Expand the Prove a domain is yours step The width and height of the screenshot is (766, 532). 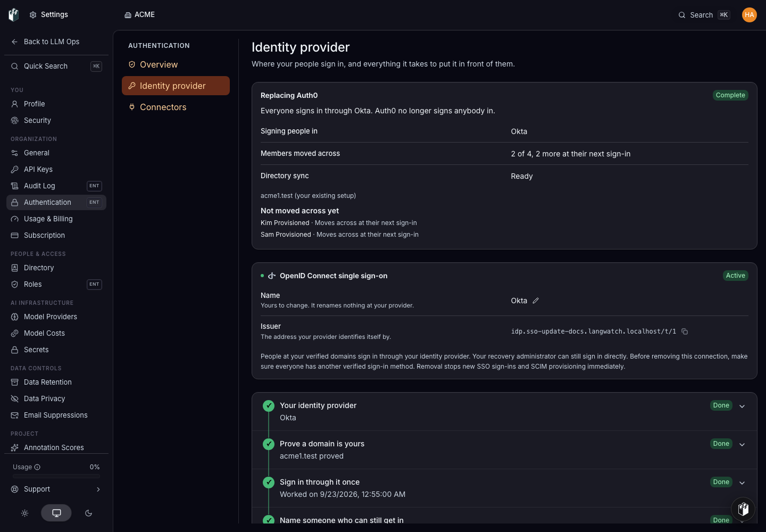pos(742,444)
